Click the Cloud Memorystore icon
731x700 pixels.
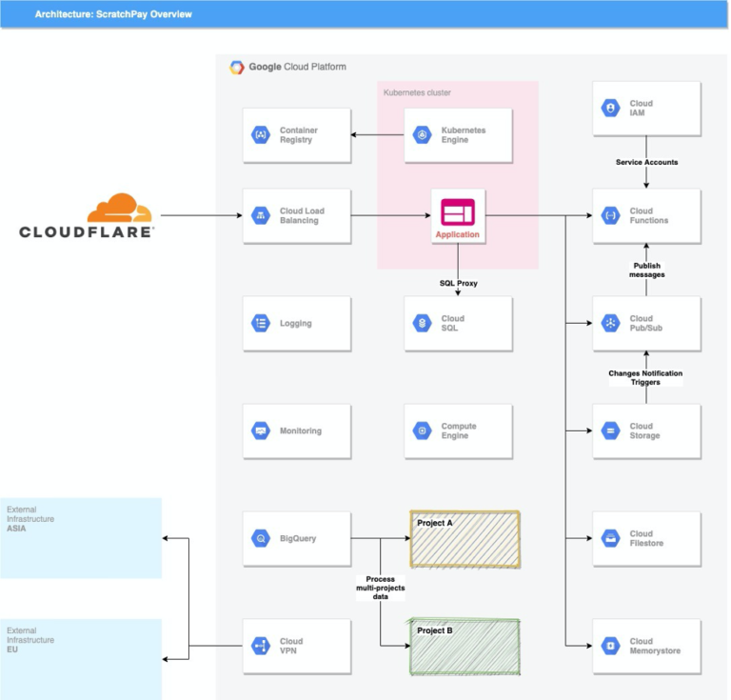(610, 646)
